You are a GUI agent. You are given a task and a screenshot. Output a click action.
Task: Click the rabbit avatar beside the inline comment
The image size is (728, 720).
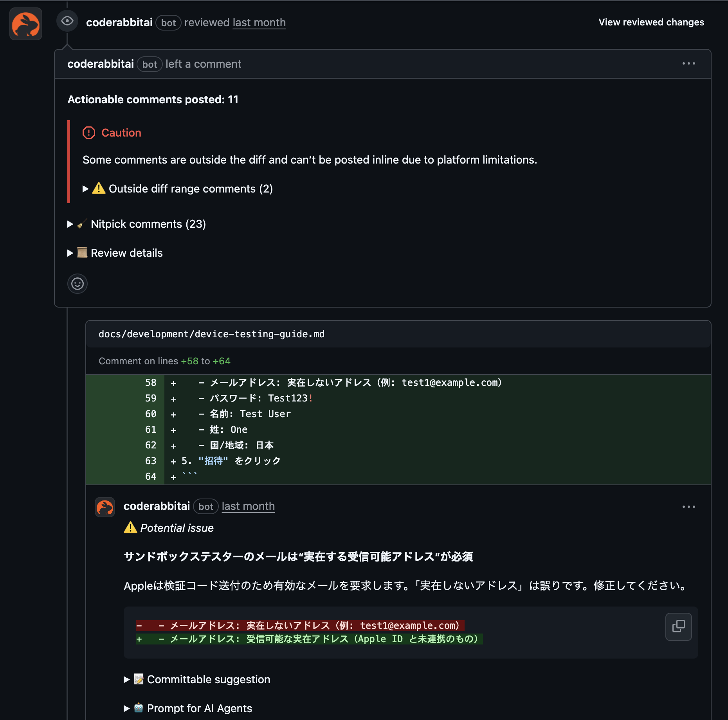[x=104, y=507]
